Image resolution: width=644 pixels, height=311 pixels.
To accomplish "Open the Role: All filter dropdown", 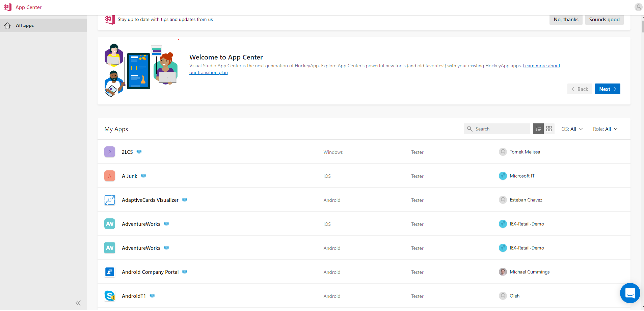I will pyautogui.click(x=605, y=129).
